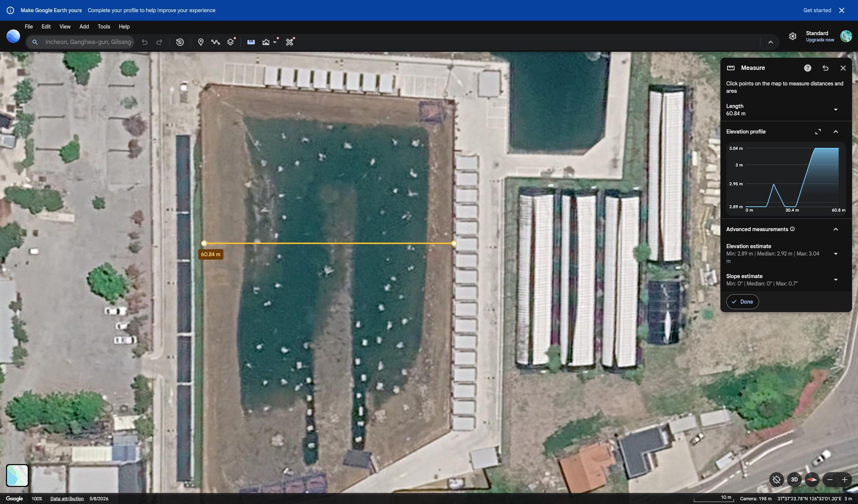Open the View menu
Viewport: 858px width, 504px height.
65,27
